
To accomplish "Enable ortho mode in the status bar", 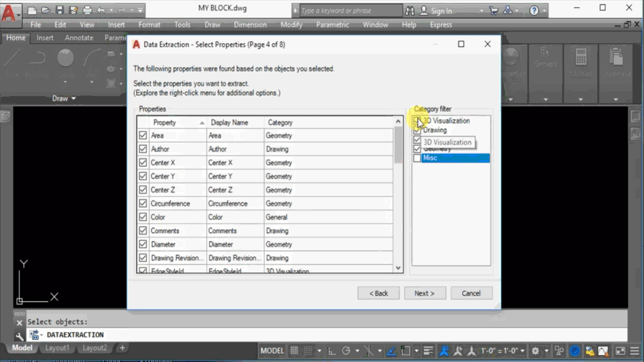I will (331, 351).
